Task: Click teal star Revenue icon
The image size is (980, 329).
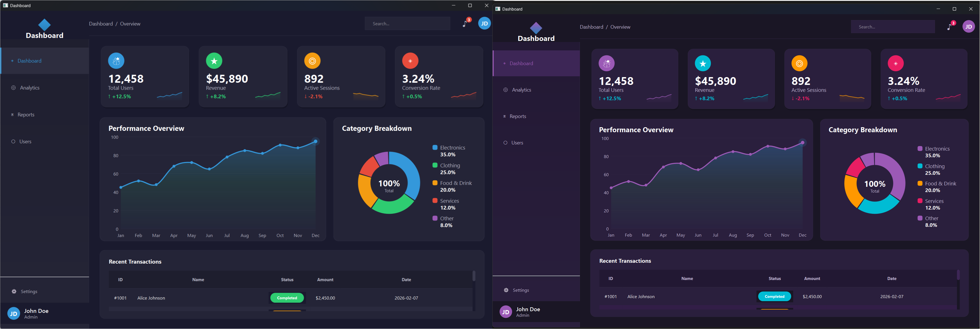Action: (703, 63)
